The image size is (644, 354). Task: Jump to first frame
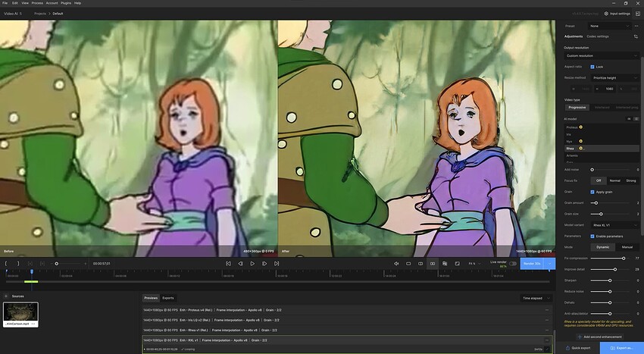[x=228, y=264]
